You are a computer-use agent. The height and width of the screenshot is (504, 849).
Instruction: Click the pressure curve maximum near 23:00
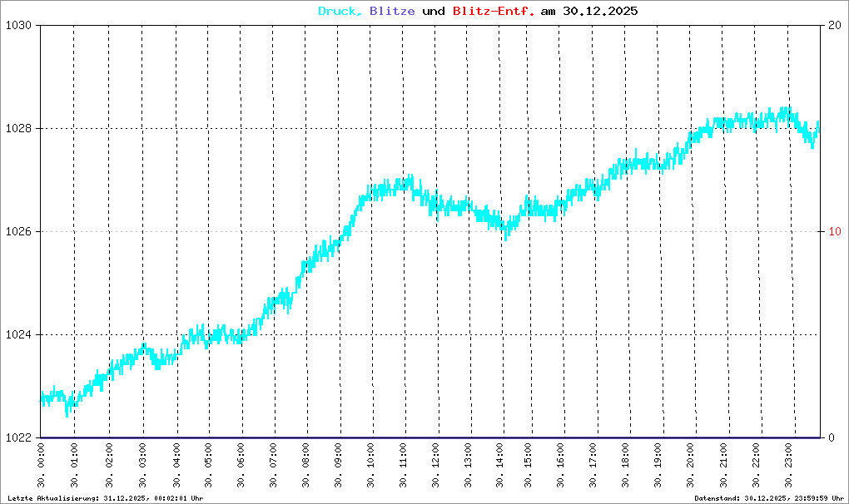point(784,112)
